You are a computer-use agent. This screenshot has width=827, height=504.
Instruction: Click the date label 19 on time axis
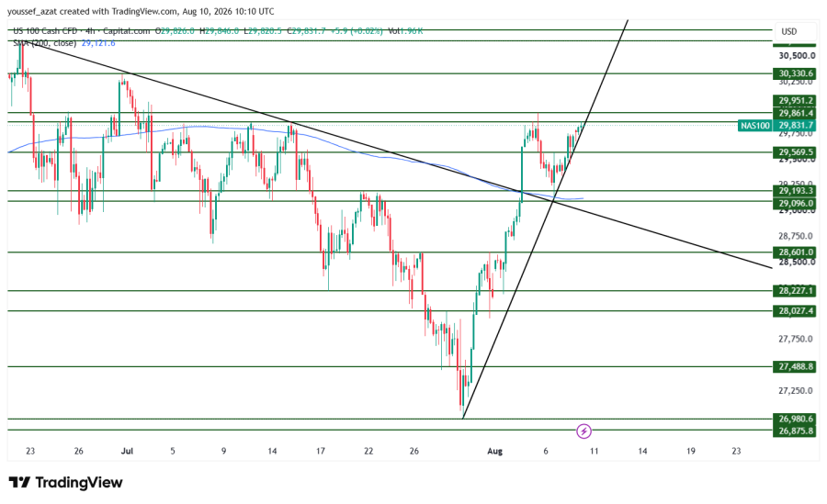(690, 452)
